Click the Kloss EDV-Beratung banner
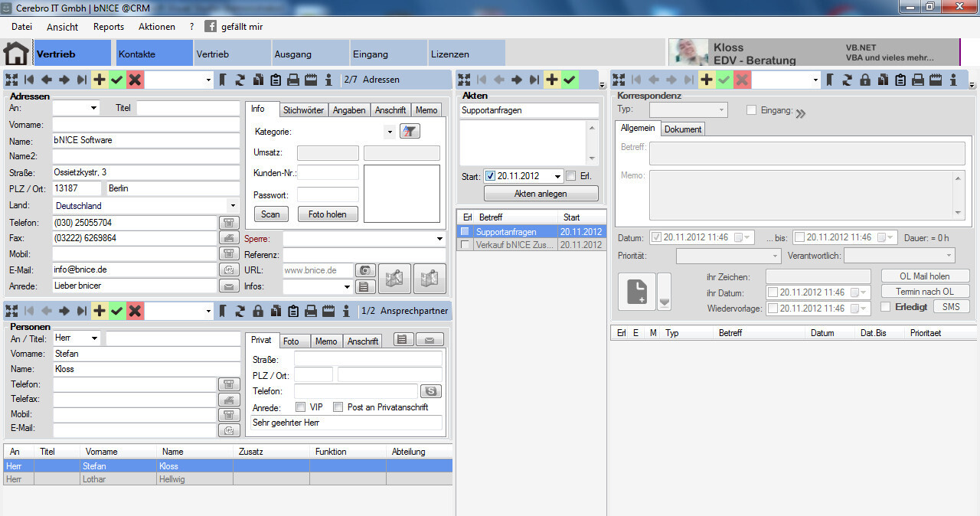This screenshot has height=516, width=980. click(813, 53)
